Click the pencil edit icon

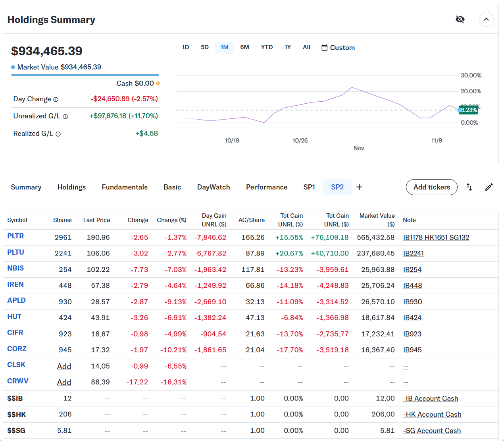[x=489, y=187]
